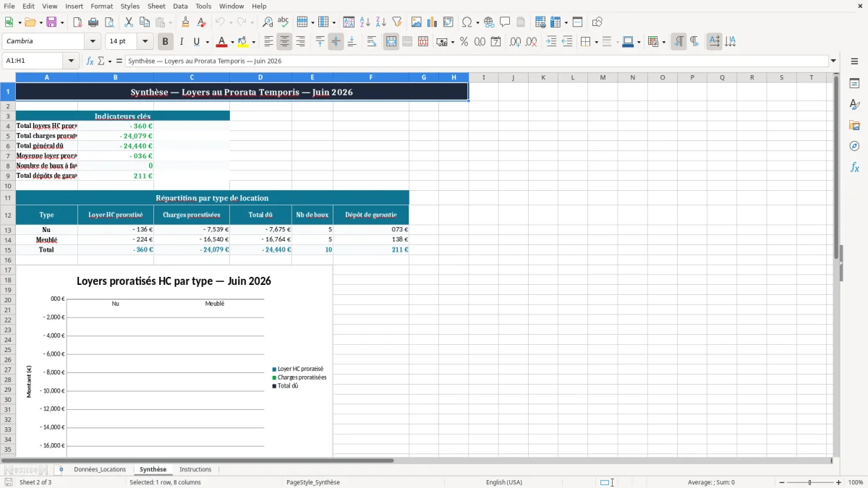The width and height of the screenshot is (868, 488).
Task: Toggle Underline formatting
Action: 196,42
